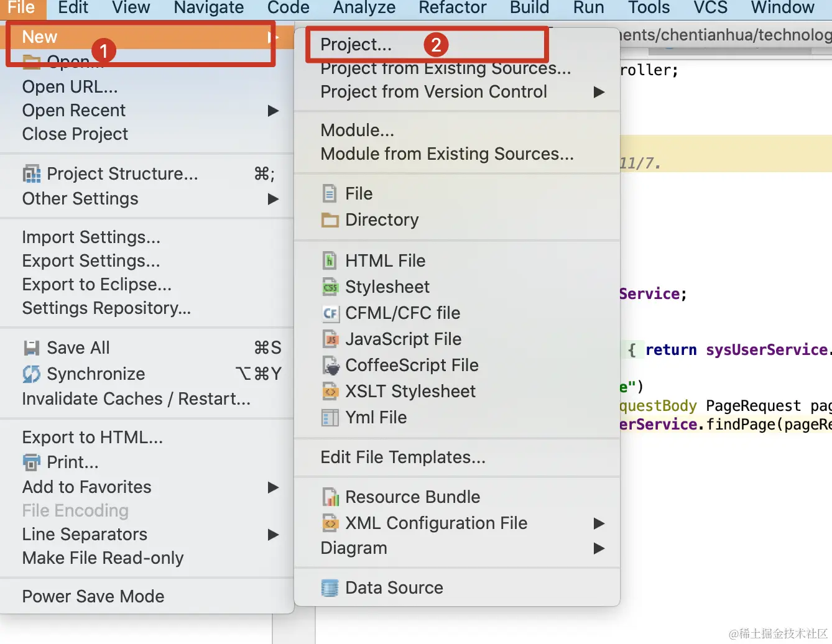
Task: Click the CoffeeScript File icon
Action: click(330, 366)
